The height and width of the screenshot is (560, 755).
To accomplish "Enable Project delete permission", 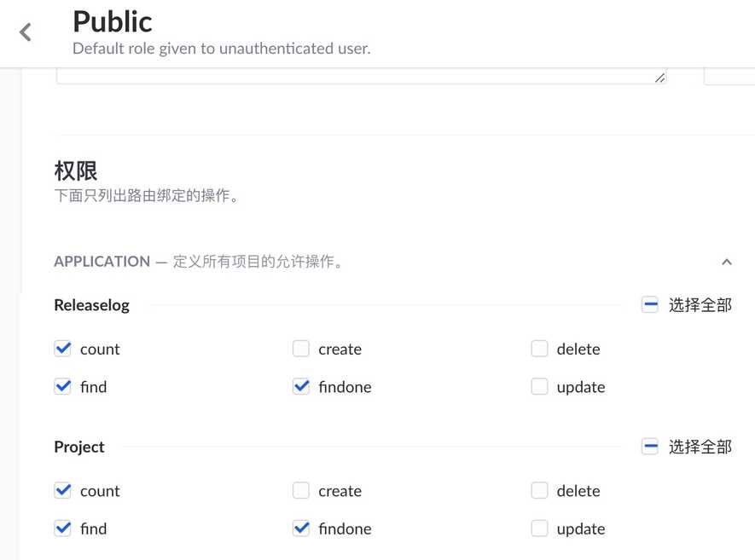I will [539, 490].
